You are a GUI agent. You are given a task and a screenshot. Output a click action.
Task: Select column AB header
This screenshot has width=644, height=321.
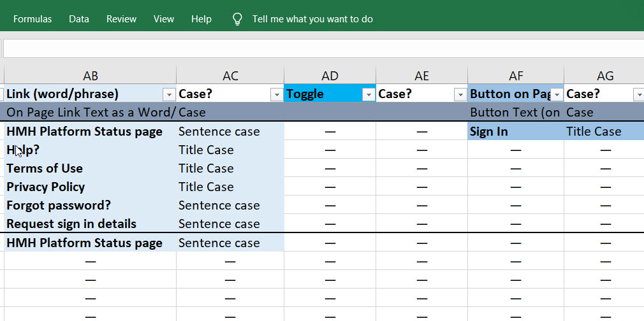tap(91, 76)
